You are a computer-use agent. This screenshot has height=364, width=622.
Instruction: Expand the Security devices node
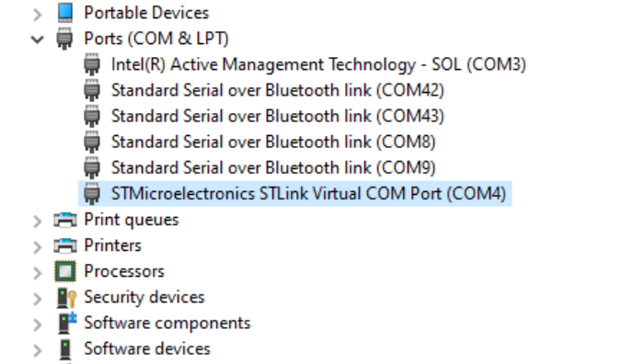pos(38,298)
